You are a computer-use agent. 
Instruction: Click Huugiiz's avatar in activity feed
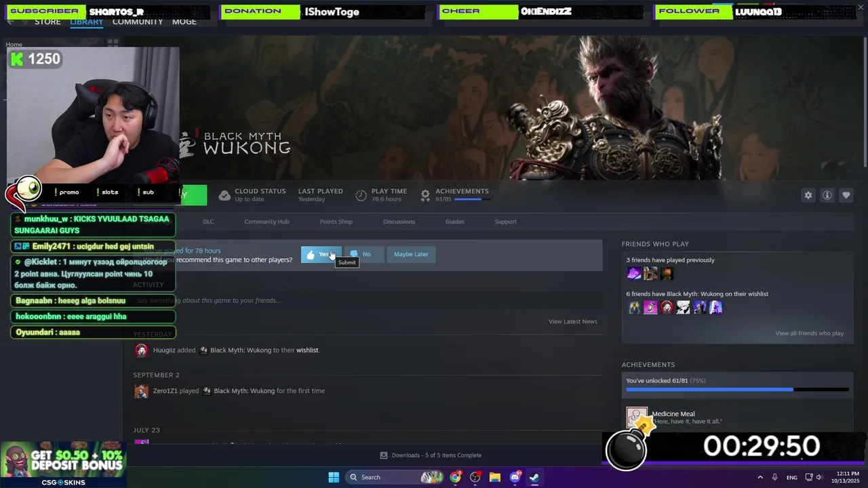(141, 350)
